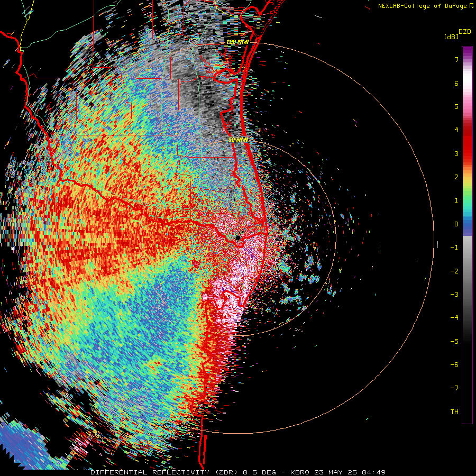Click the 7 value on color scale

coord(456,59)
